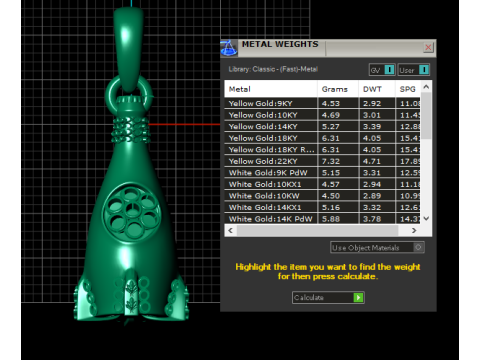
Task: Select the Yellow Gold:18KY row
Action: [322, 138]
